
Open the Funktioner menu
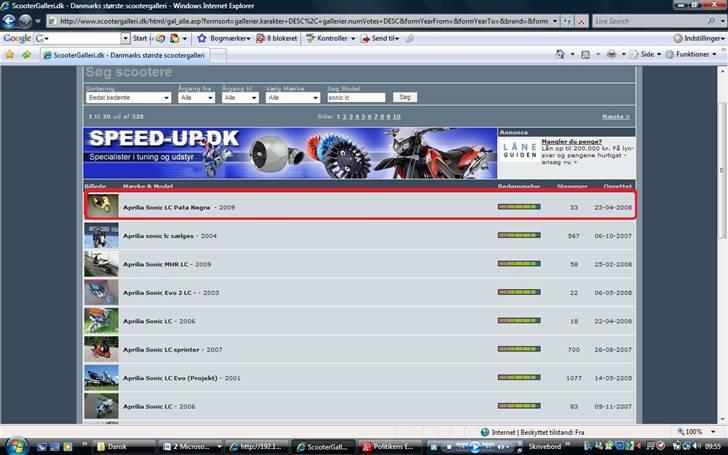click(694, 55)
